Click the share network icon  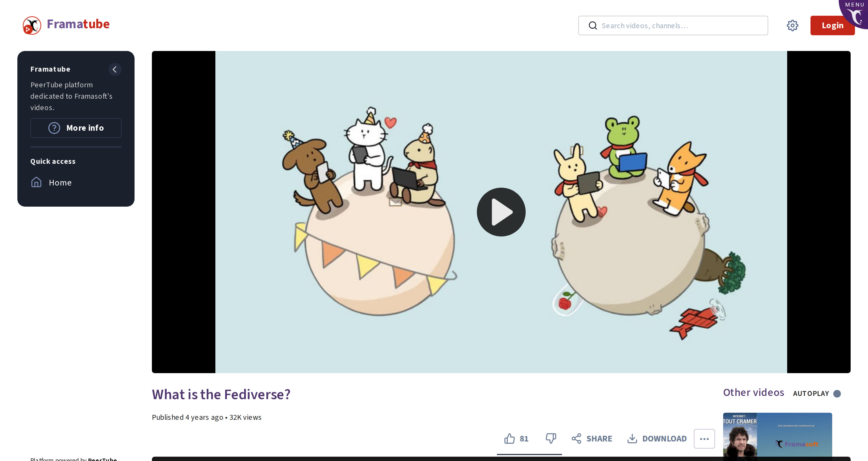(576, 438)
